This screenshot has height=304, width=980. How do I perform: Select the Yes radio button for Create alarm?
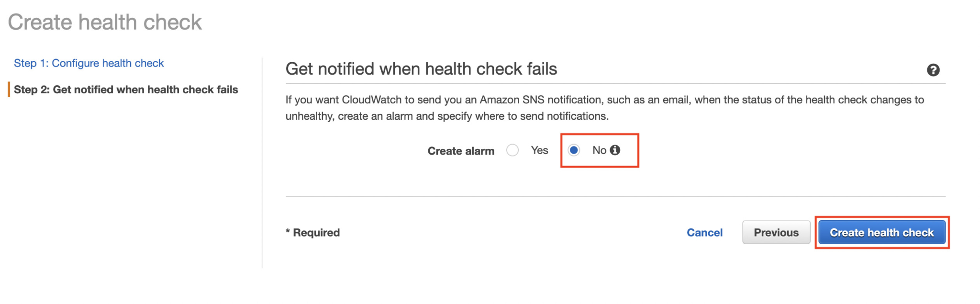coord(512,150)
